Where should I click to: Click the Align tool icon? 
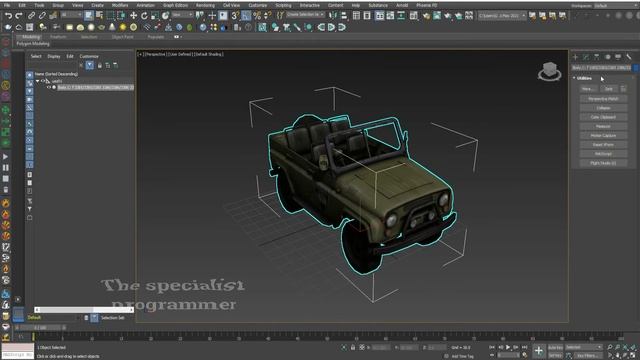344,16
